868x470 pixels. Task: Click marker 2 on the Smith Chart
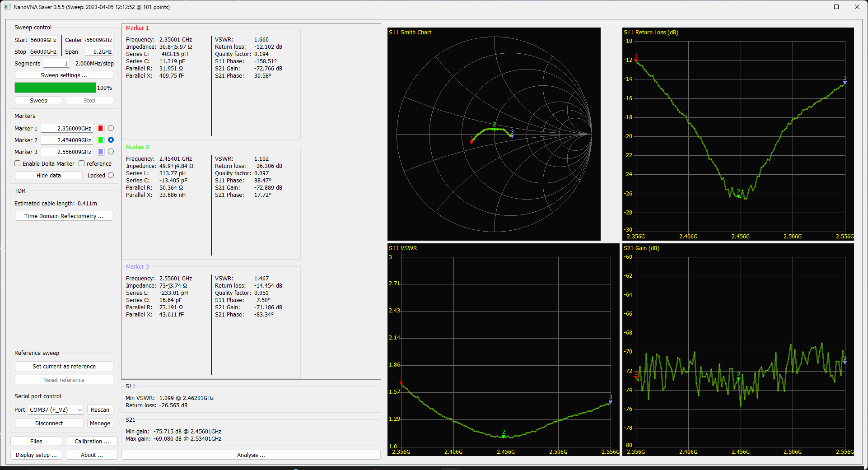pos(494,128)
